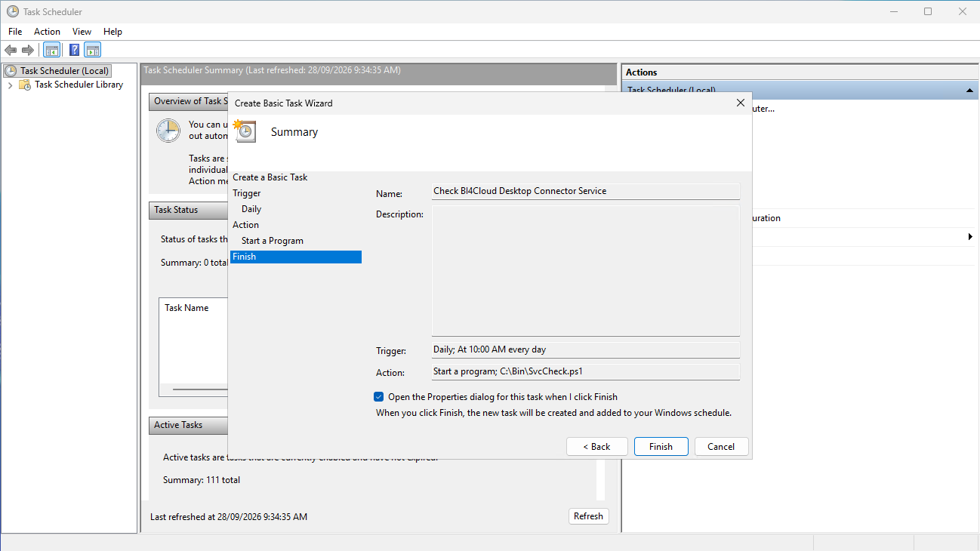Image resolution: width=980 pixels, height=551 pixels.
Task: Toggle the Show/Hide Console Tree icon
Action: click(52, 50)
